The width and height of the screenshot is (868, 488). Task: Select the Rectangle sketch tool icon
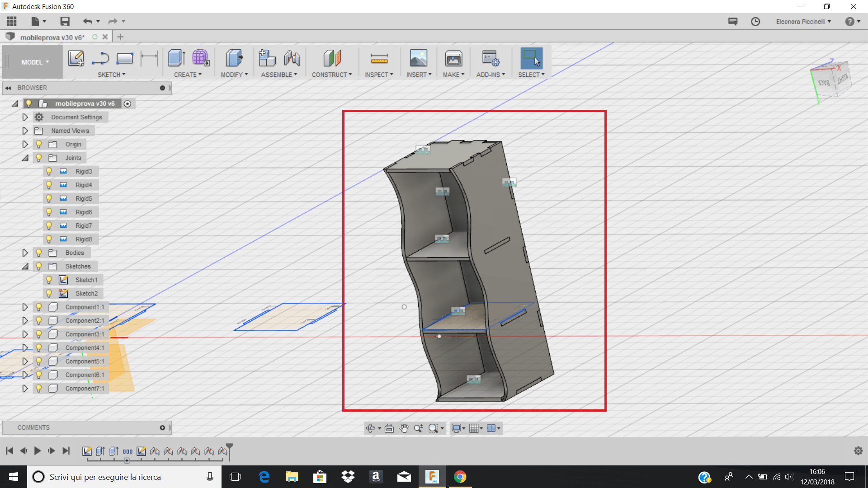pyautogui.click(x=124, y=58)
